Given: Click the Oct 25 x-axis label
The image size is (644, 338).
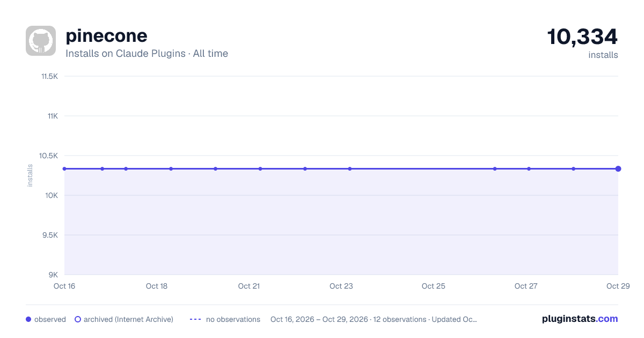Looking at the screenshot, I should 434,286.
